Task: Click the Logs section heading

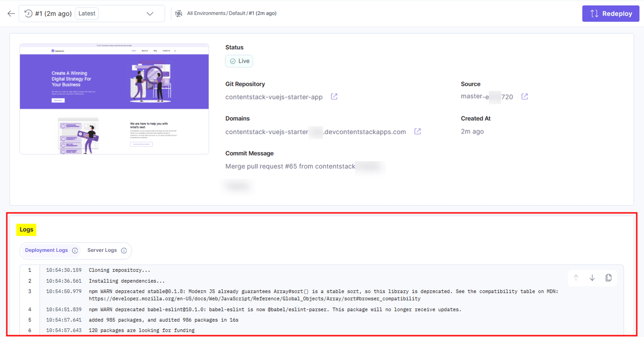Action: 26,230
